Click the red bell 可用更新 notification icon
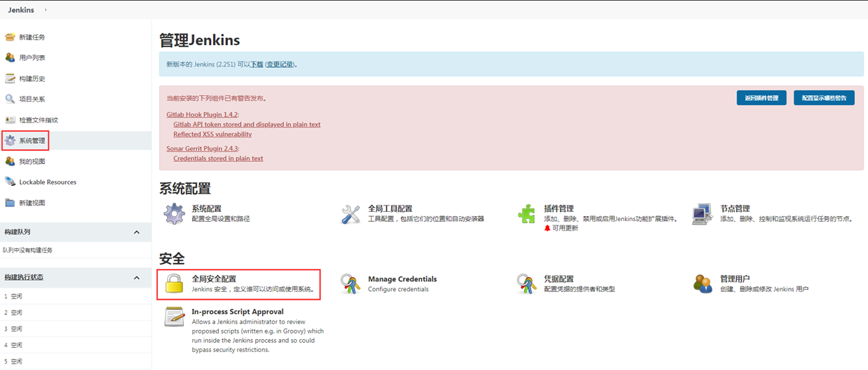 point(548,228)
